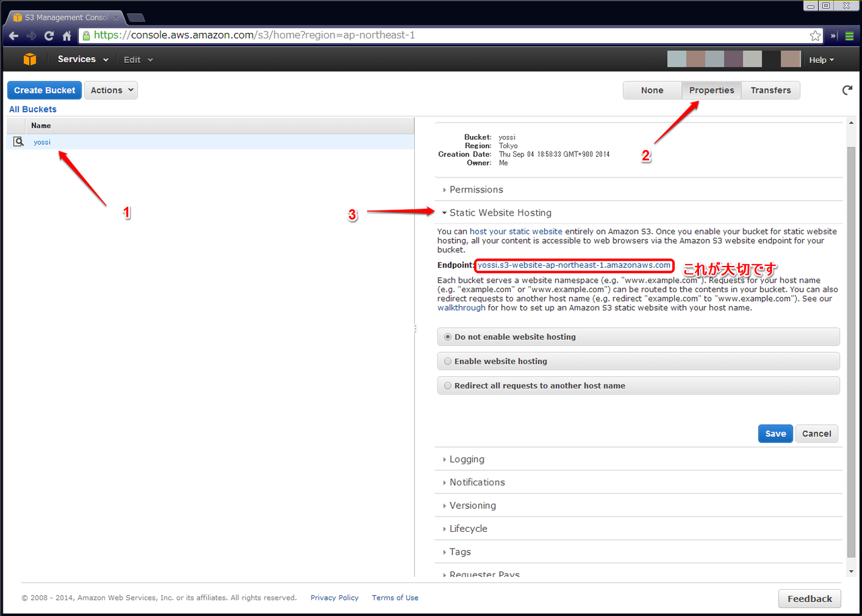
Task: Switch to the Properties tab
Action: coord(711,90)
